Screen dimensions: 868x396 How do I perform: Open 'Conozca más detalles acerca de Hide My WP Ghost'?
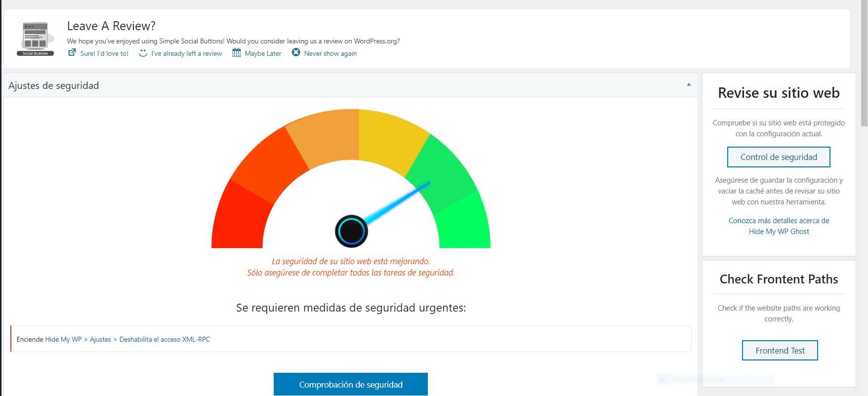point(779,226)
